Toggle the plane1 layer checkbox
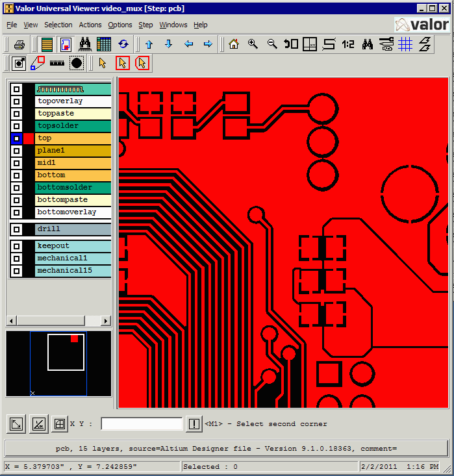Viewport: 454px width, 476px height. click(17, 151)
